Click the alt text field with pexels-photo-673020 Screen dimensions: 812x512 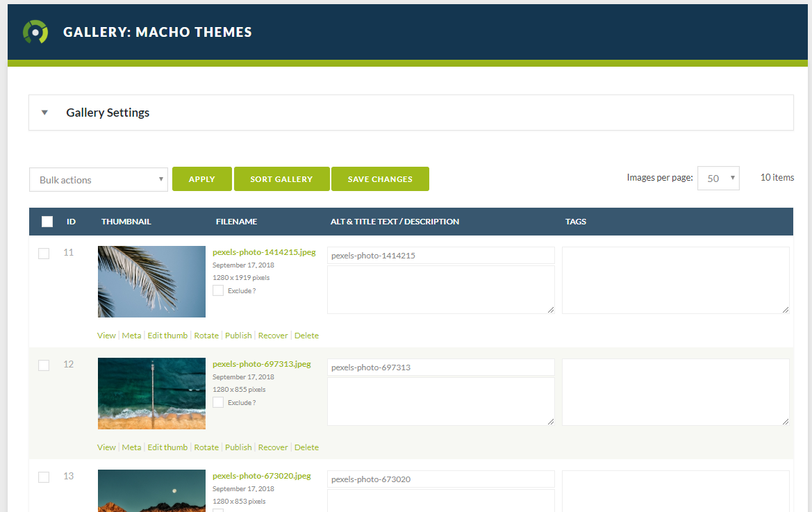click(441, 479)
